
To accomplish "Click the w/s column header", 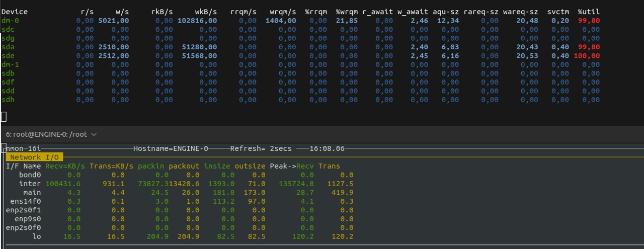I will pyautogui.click(x=121, y=12).
